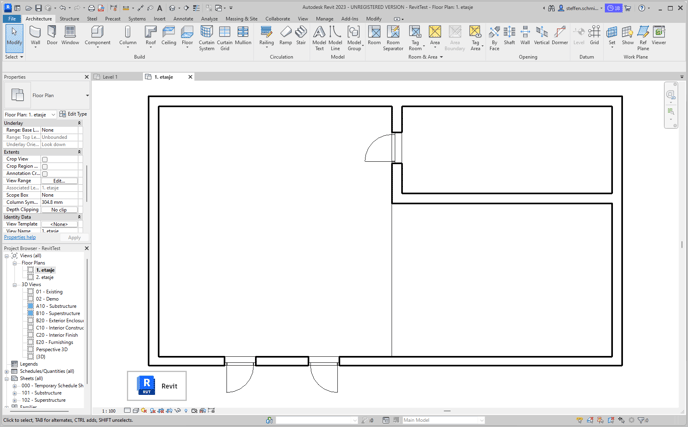Viewport: 688px width, 427px height.
Task: Click the Set work plane tool
Action: [x=612, y=35]
